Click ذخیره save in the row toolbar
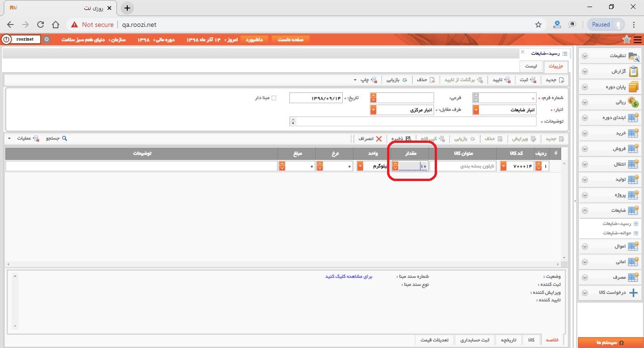Image resolution: width=644 pixels, height=348 pixels. pyautogui.click(x=401, y=139)
